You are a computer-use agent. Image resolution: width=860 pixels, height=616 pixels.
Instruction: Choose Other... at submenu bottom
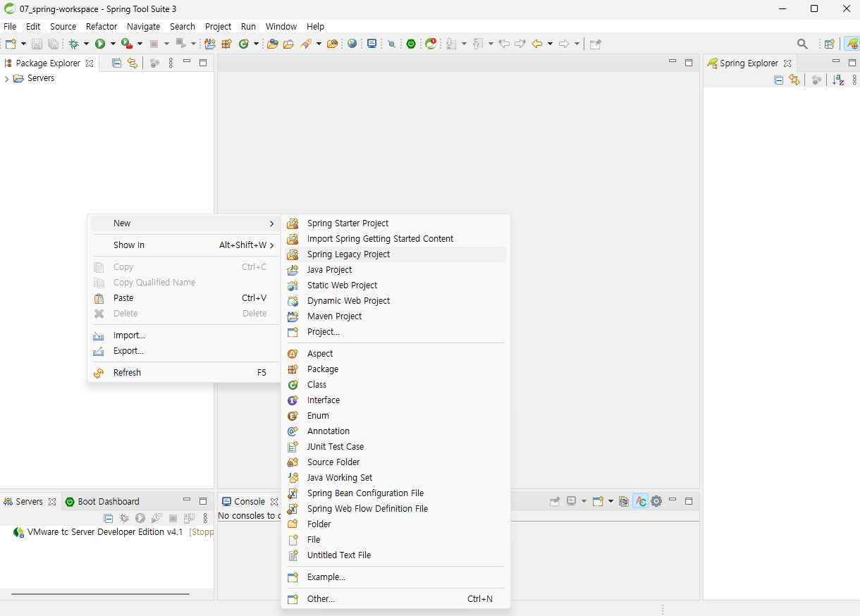tap(395, 599)
